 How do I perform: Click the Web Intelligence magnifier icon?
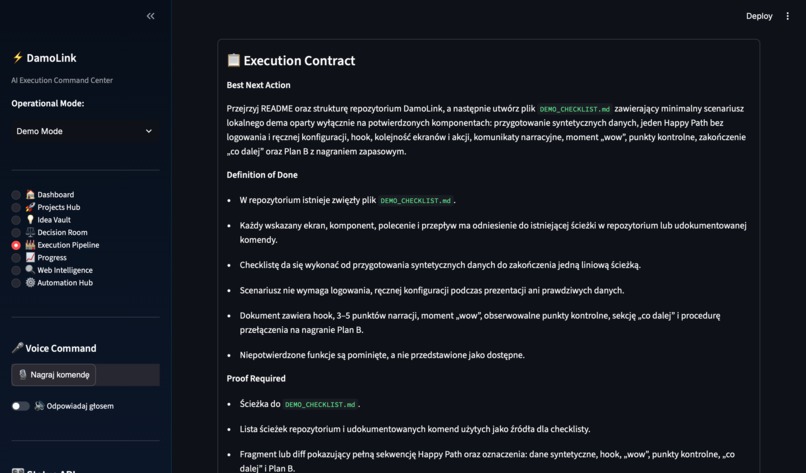pos(30,270)
